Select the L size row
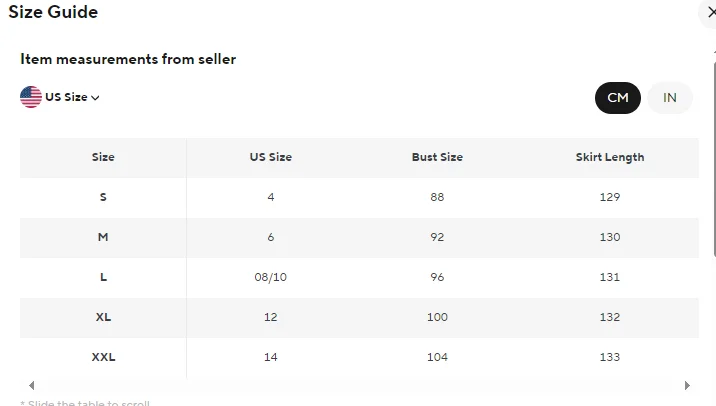 pyautogui.click(x=103, y=277)
